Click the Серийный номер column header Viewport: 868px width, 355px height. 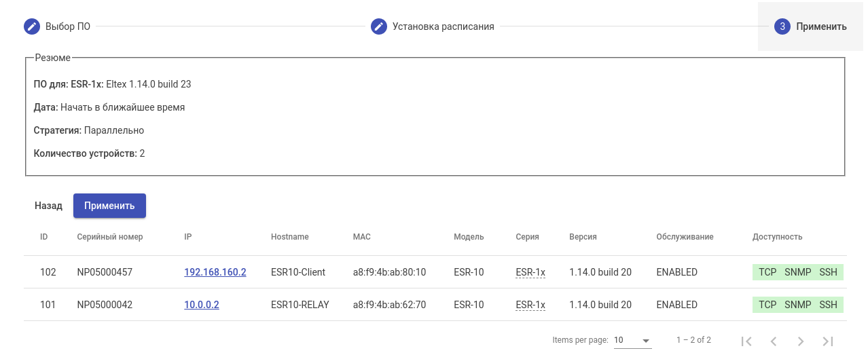click(x=110, y=237)
